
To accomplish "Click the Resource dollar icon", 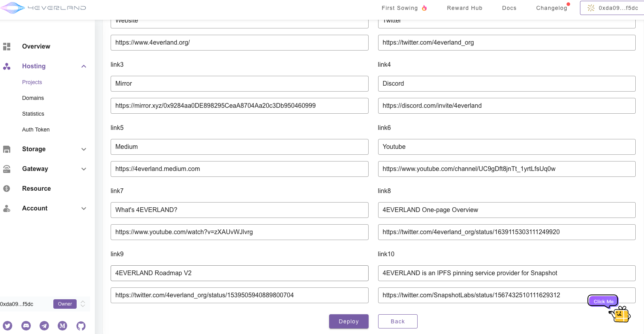I will (7, 189).
